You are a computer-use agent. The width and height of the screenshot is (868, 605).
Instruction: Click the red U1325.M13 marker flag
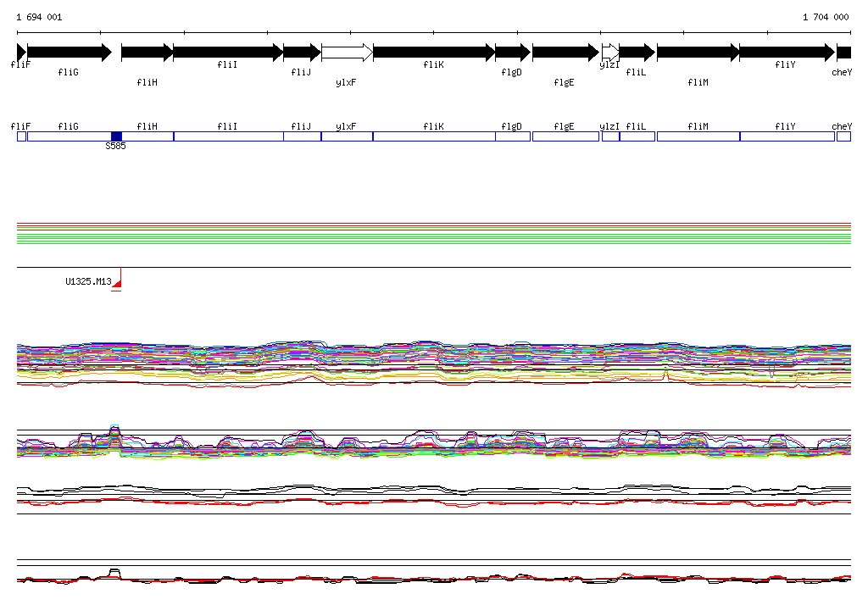point(118,278)
